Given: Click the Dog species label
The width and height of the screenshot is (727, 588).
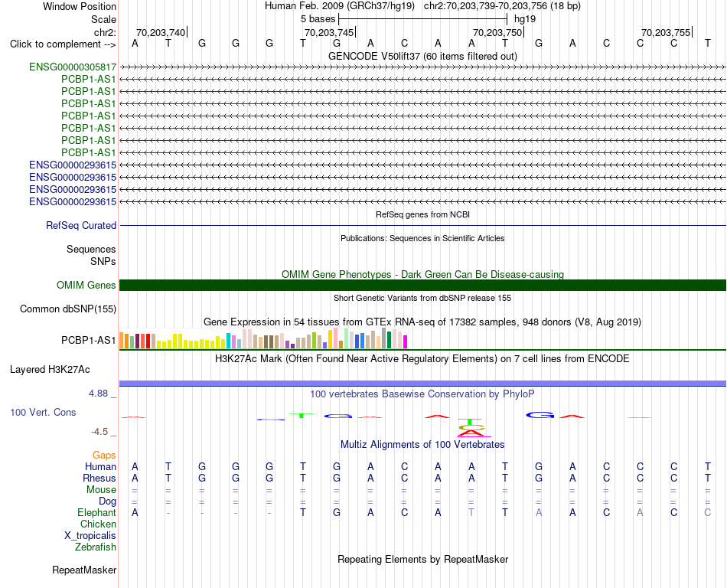Looking at the screenshot, I should (x=108, y=501).
